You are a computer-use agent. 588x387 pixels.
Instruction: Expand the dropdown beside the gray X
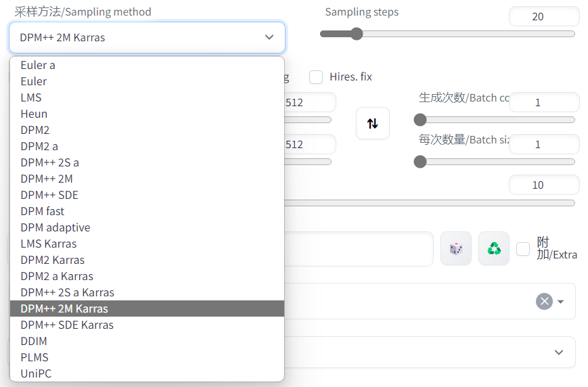coord(561,302)
